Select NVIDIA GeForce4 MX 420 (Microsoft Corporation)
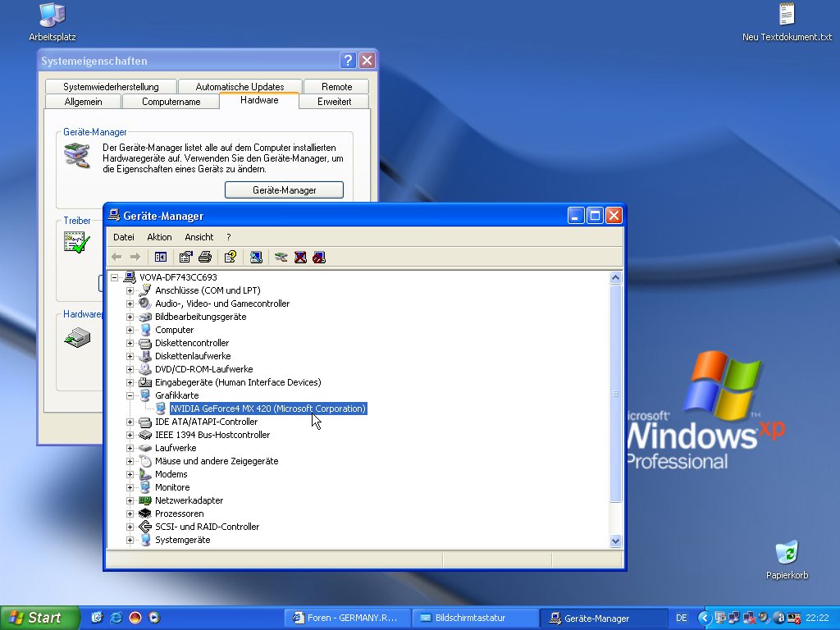 [x=268, y=409]
